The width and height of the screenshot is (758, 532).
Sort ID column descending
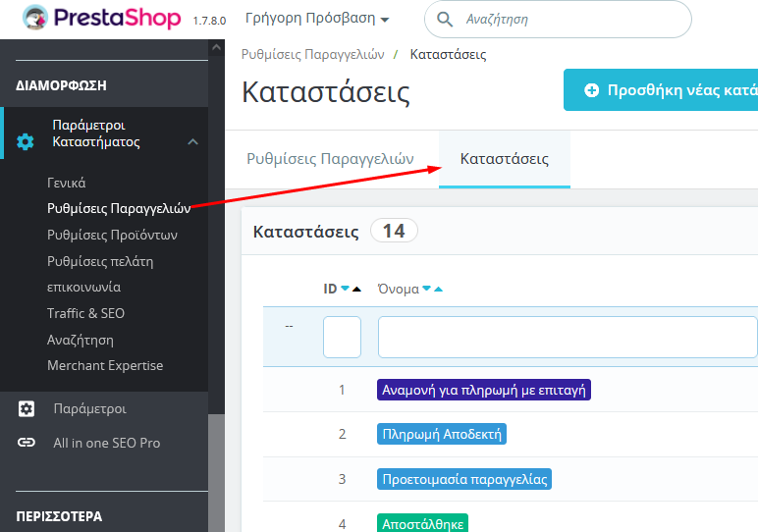pos(346,288)
